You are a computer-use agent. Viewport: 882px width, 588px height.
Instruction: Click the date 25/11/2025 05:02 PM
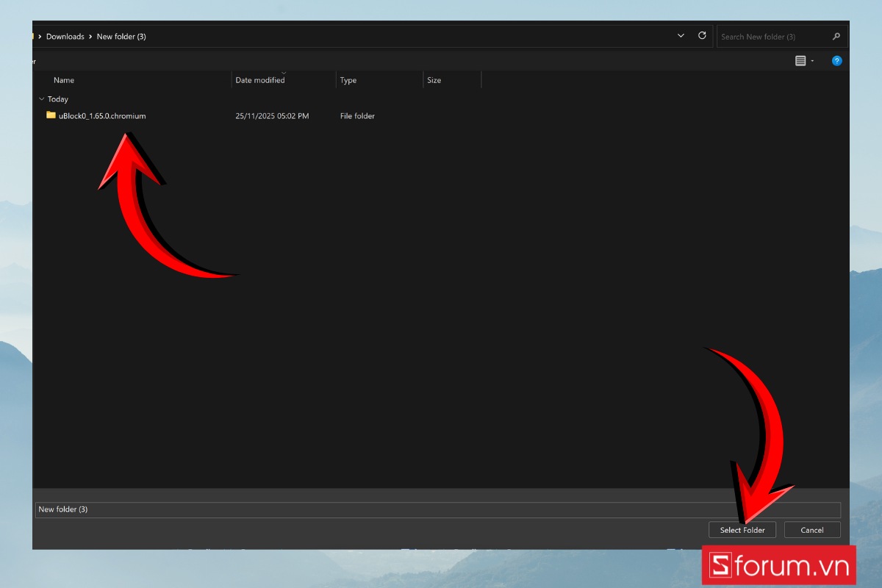tap(272, 116)
